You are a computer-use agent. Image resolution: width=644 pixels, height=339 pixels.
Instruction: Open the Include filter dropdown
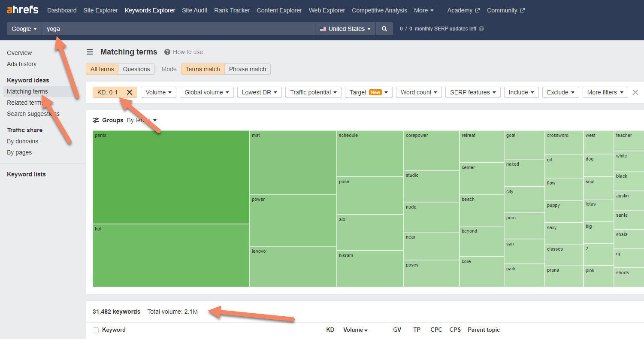point(521,92)
